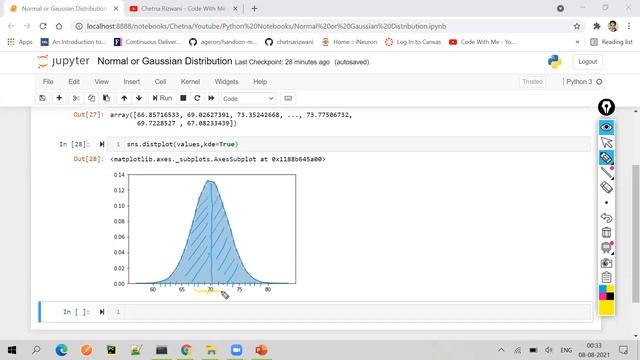Open the View menu
Image resolution: width=640 pixels, height=360 pixels.
(x=102, y=82)
